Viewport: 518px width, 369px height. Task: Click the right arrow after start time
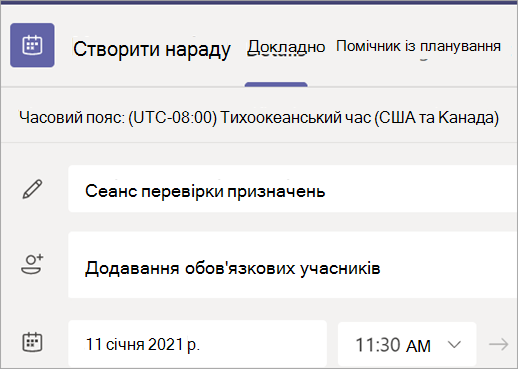[499, 344]
